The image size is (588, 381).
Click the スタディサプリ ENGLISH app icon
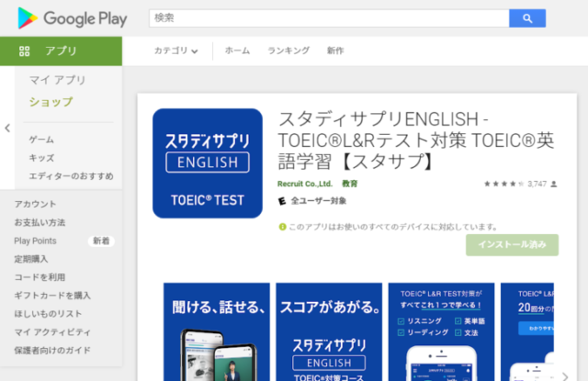pos(208,163)
